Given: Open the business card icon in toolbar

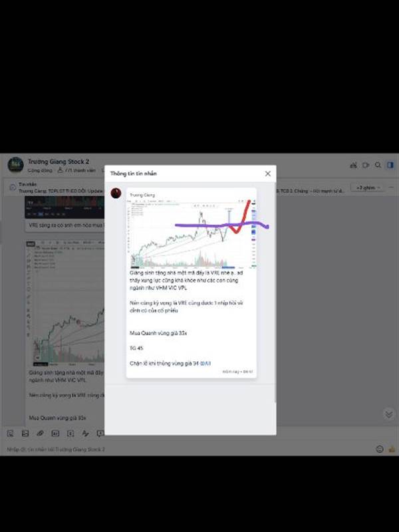Looking at the screenshot, I should tap(55, 434).
